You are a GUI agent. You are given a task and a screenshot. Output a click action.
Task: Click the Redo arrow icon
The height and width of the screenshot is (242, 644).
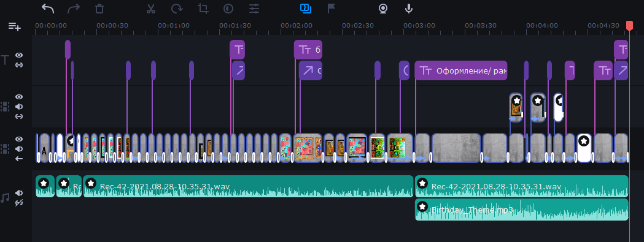[74, 8]
